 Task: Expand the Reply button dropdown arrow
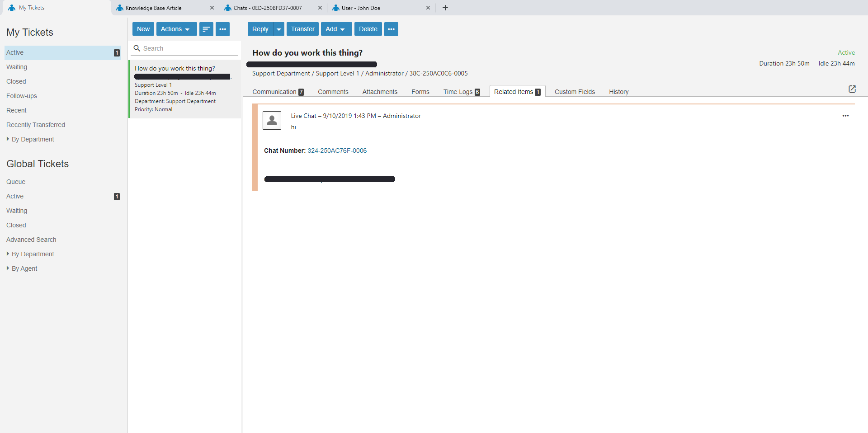279,29
